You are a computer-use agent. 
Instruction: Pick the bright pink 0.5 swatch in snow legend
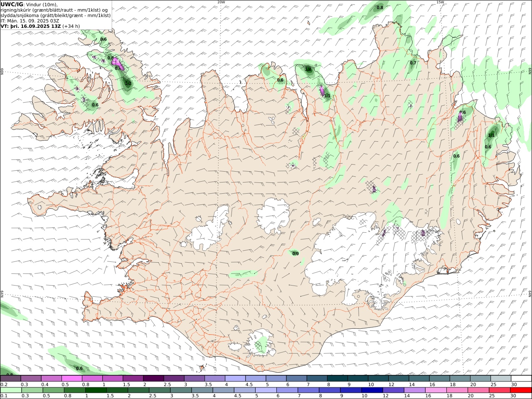(x=72, y=379)
